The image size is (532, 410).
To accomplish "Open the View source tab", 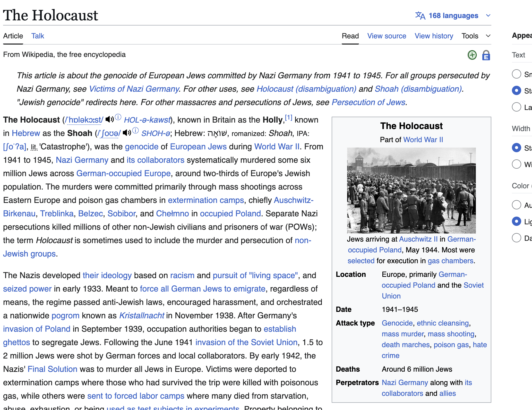I will tap(387, 36).
